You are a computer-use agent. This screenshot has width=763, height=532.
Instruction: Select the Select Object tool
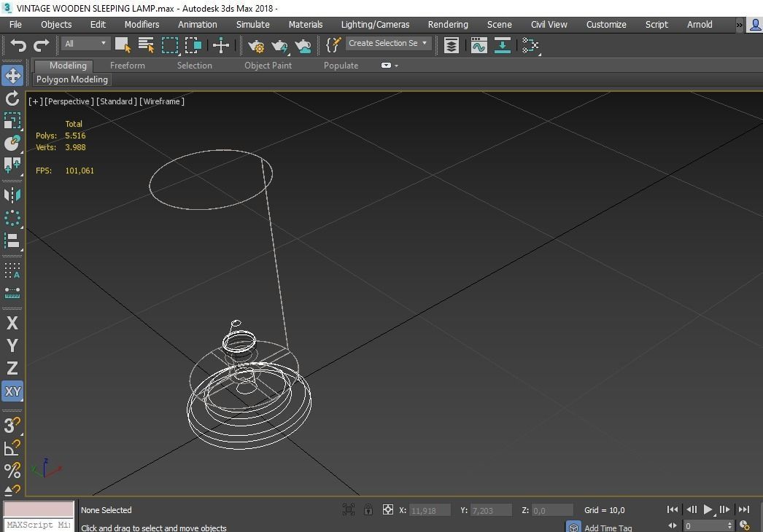(123, 45)
